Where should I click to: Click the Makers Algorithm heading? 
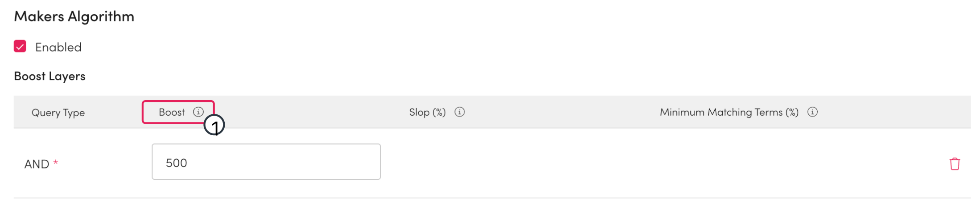pos(74,16)
